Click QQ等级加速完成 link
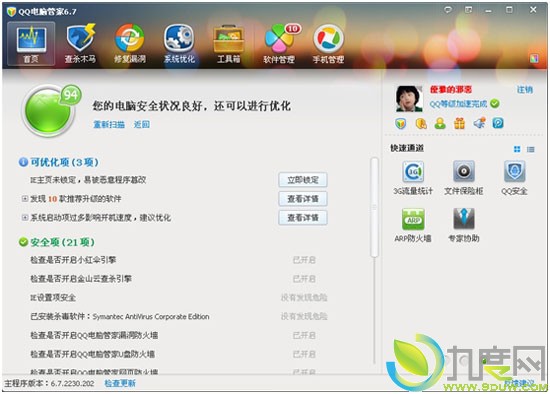Image resolution: width=550 pixels, height=394 pixels. click(x=458, y=104)
